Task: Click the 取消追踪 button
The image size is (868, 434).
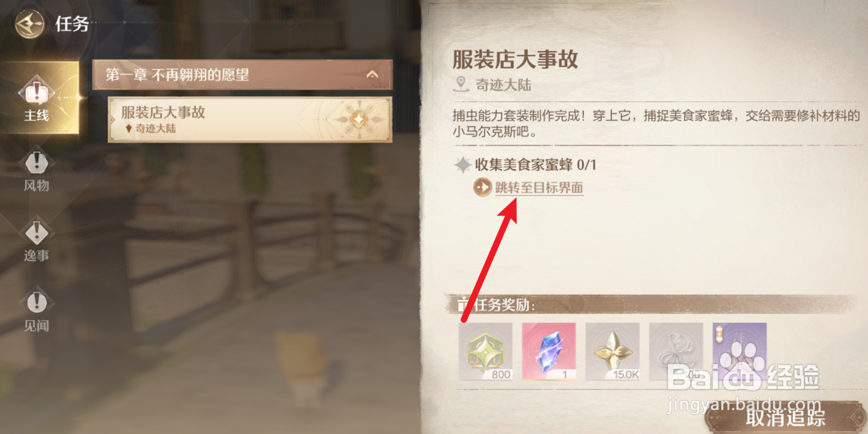Action: tap(786, 417)
